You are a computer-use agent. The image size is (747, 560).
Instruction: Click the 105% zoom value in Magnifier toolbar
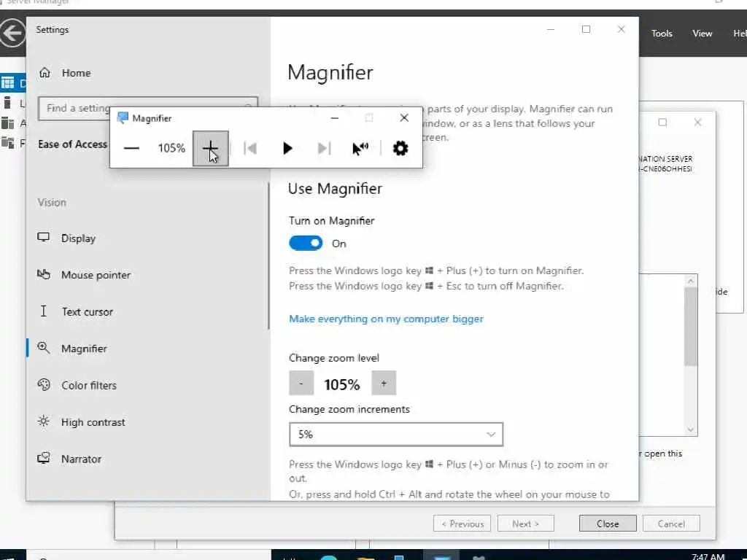171,148
